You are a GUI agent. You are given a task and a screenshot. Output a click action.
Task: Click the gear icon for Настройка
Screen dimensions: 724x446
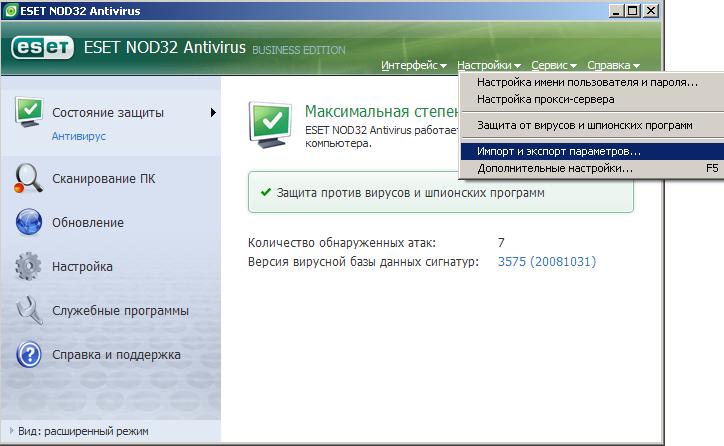click(28, 266)
